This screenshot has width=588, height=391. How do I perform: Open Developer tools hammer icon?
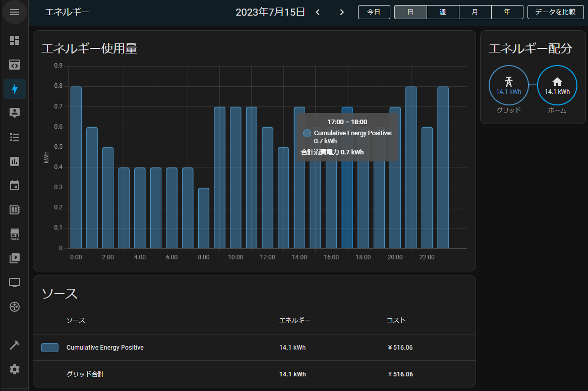coord(14,345)
